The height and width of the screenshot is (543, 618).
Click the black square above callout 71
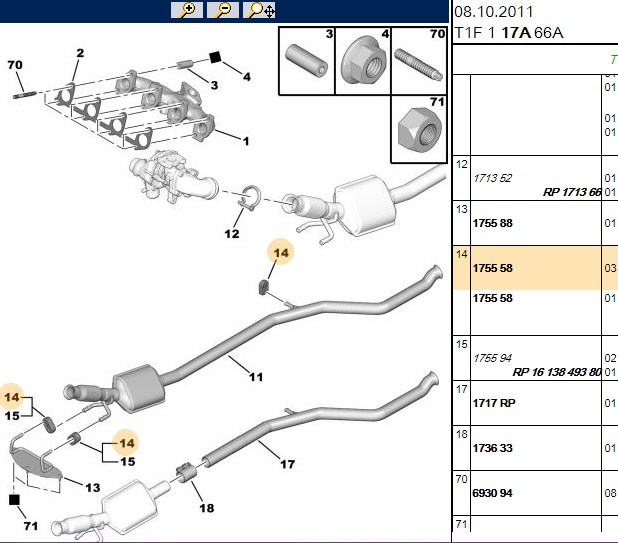tap(14, 500)
